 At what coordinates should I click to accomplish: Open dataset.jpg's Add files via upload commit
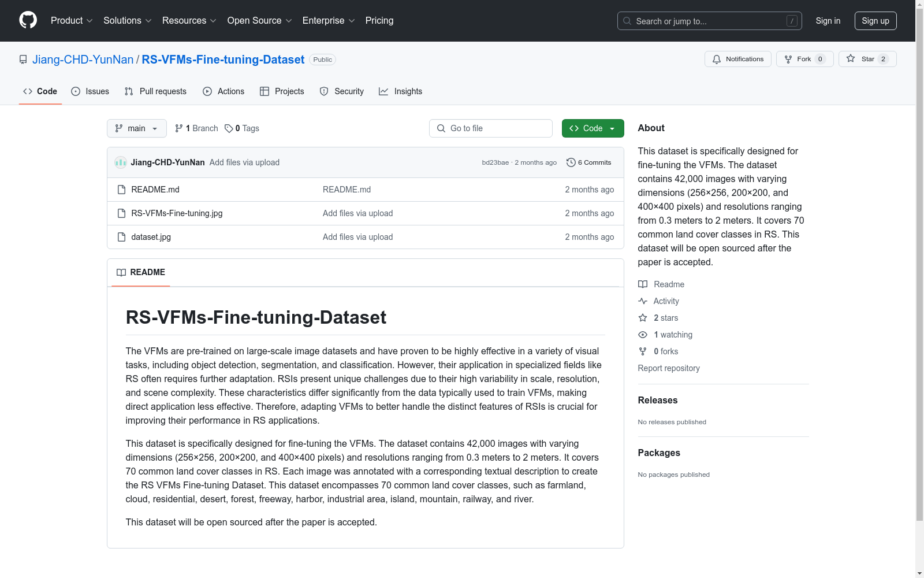click(357, 237)
